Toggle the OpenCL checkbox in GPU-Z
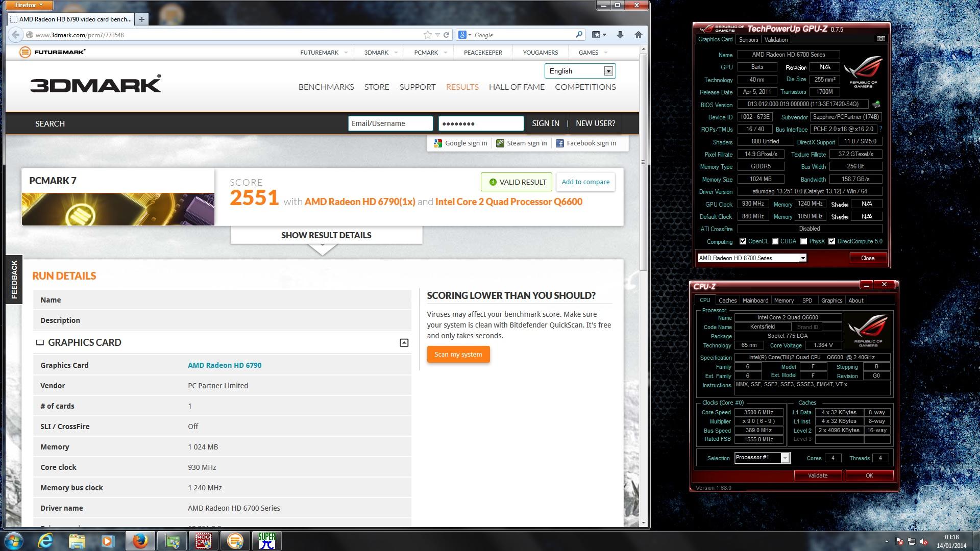Image resolution: width=980 pixels, height=551 pixels. pos(743,241)
